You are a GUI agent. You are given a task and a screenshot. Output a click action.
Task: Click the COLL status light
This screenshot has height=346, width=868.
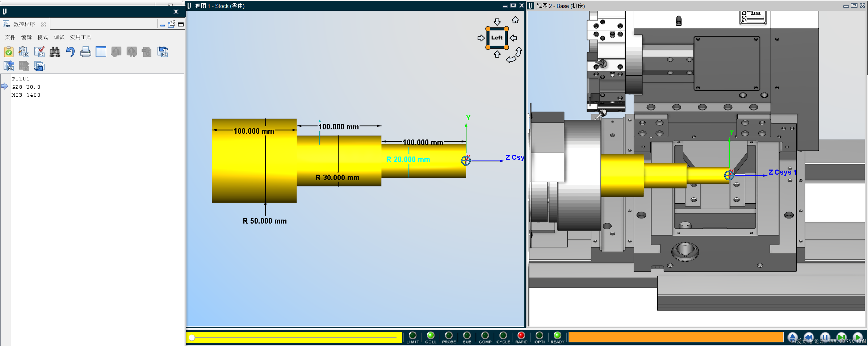click(x=431, y=335)
